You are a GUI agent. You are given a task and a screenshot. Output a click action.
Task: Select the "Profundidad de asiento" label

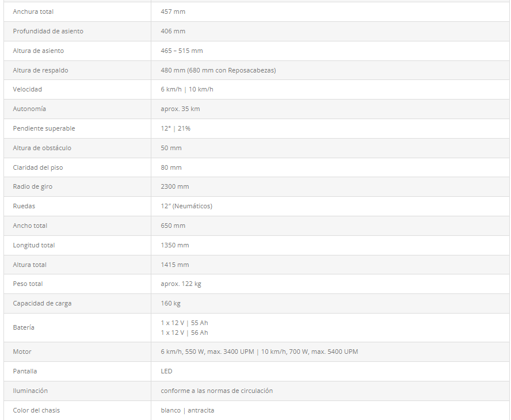pos(48,31)
